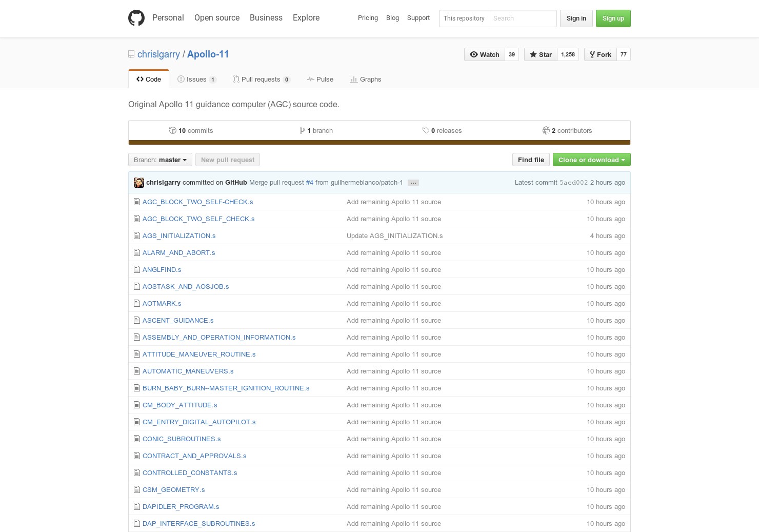
Task: Watch this repository
Action: pos(485,54)
